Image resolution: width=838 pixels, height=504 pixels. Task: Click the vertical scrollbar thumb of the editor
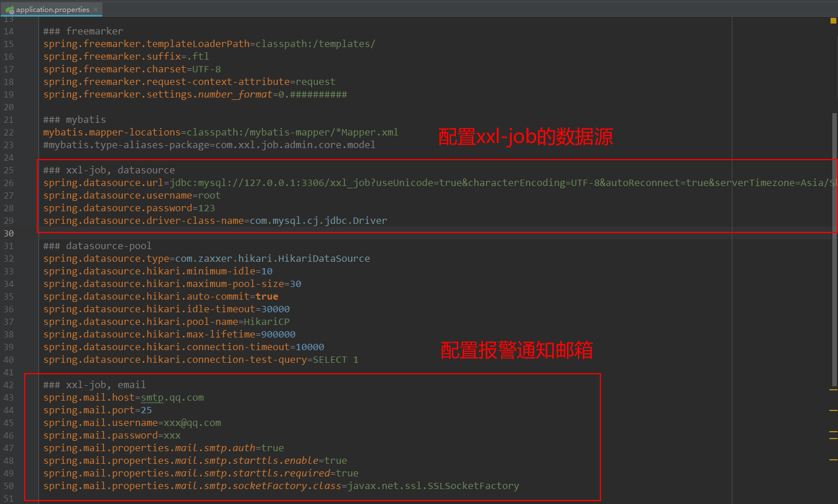pyautogui.click(x=834, y=250)
